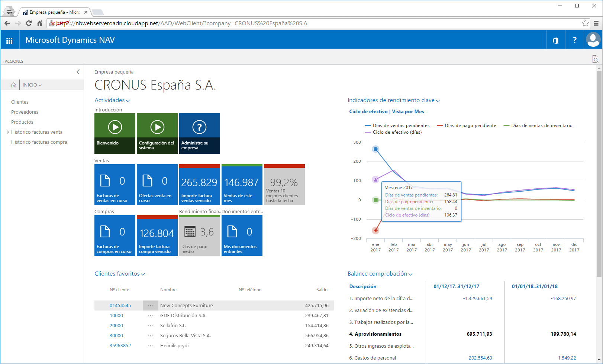The height and width of the screenshot is (364, 603).
Task: Open the app launcher waffle icon
Action: 9,40
